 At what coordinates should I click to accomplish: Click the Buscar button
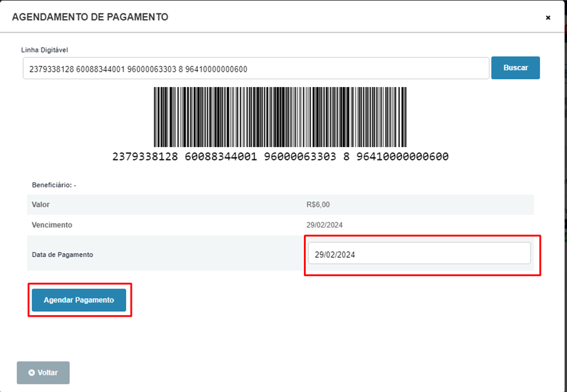coord(515,68)
